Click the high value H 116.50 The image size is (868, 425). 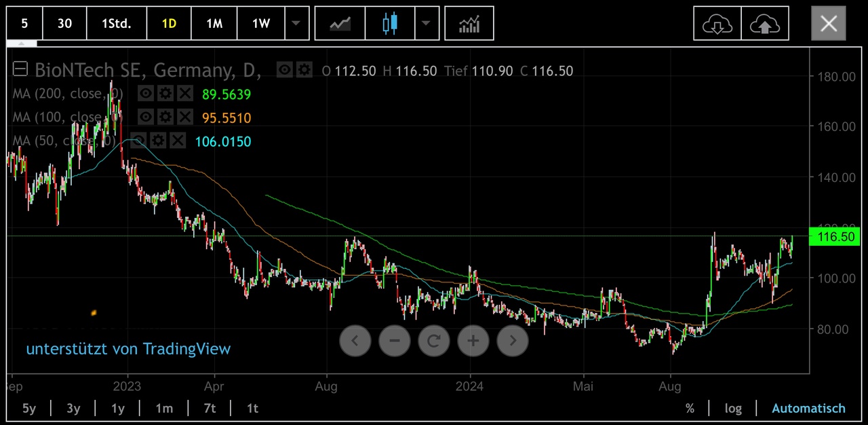click(x=410, y=71)
